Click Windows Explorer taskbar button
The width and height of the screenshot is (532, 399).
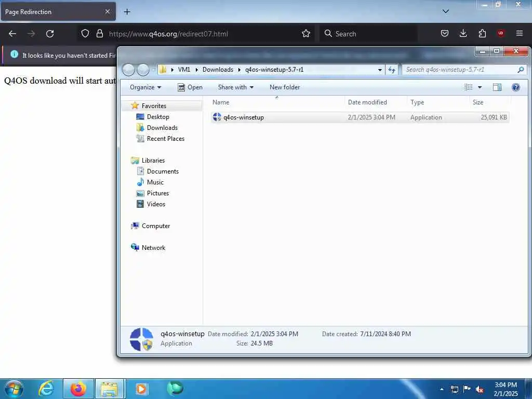pos(110,389)
